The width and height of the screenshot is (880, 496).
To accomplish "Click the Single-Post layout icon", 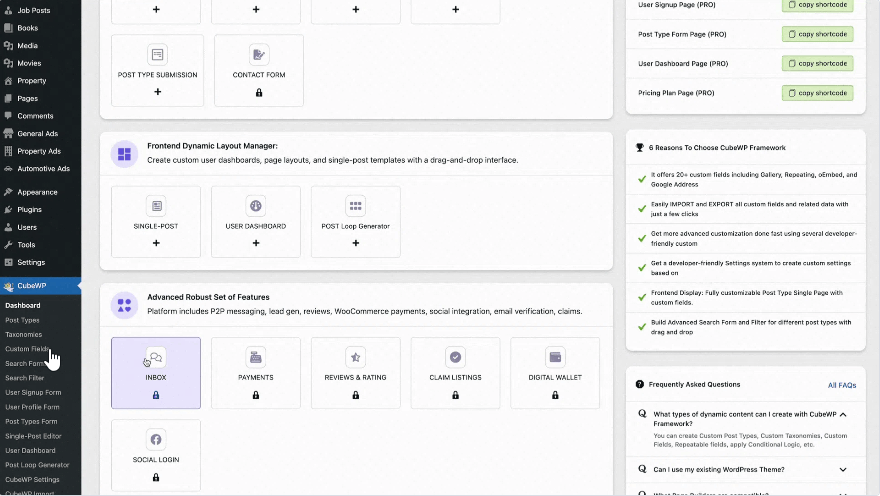I will click(x=156, y=206).
